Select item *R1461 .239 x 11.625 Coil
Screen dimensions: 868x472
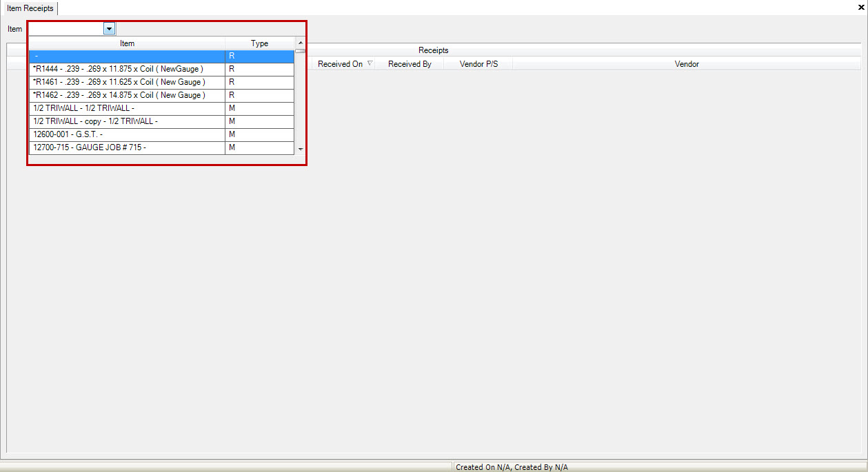[x=127, y=82]
